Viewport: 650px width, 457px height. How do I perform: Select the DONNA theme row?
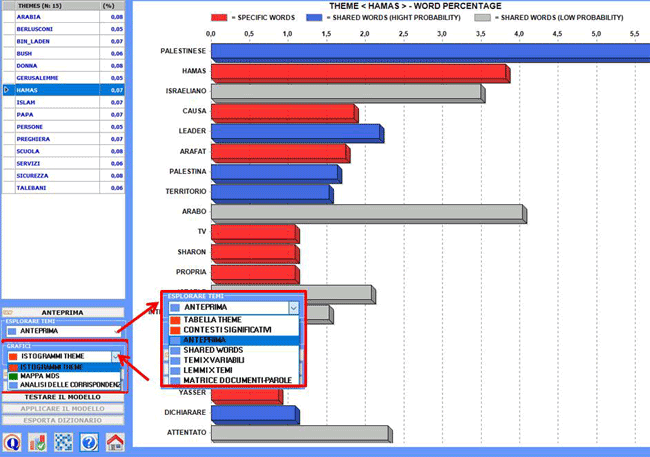point(63,66)
